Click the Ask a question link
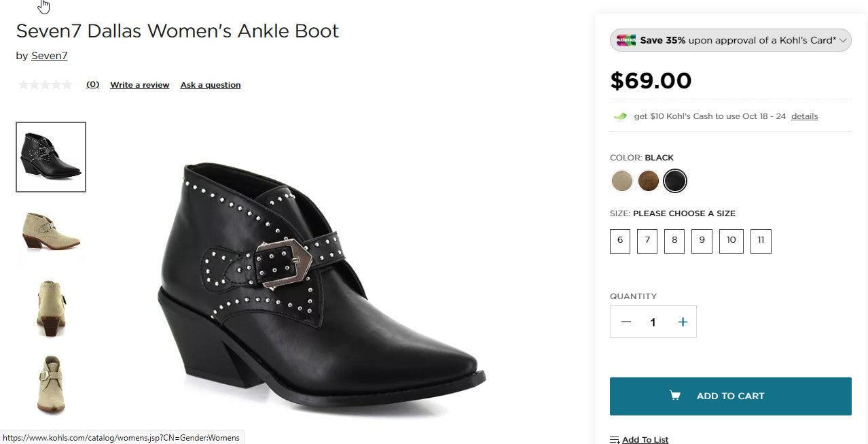The image size is (868, 444). click(210, 84)
